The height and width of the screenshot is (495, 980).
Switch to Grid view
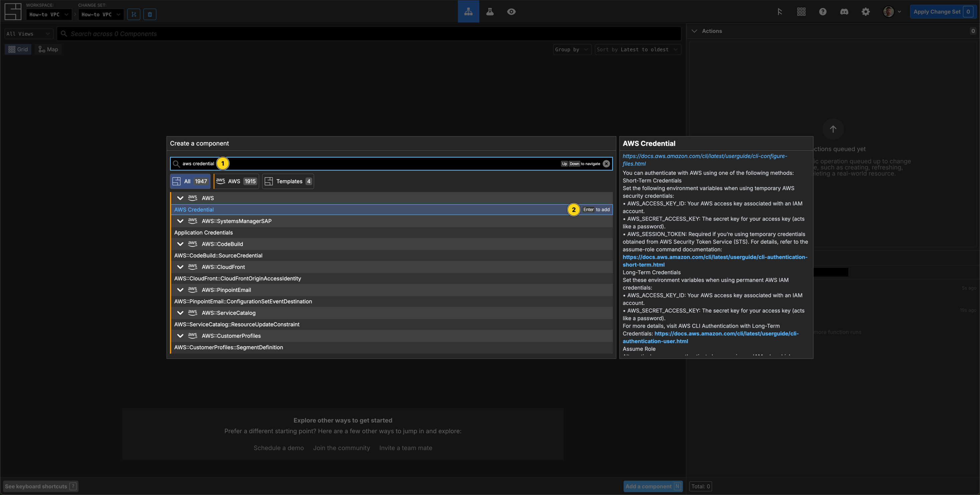click(18, 49)
